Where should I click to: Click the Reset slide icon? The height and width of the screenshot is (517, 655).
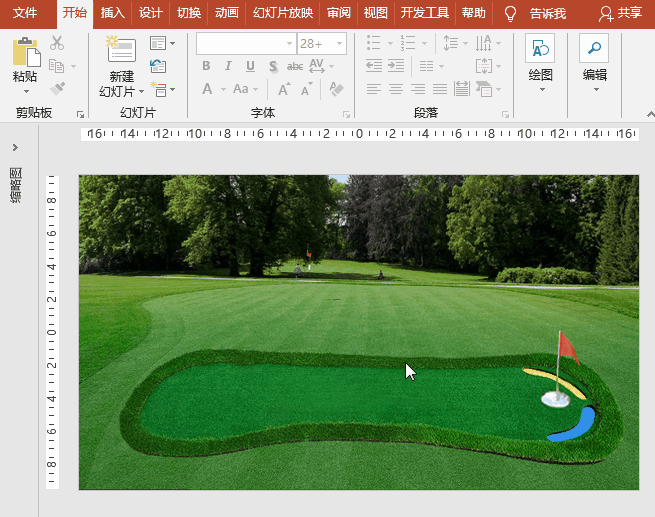pos(158,66)
